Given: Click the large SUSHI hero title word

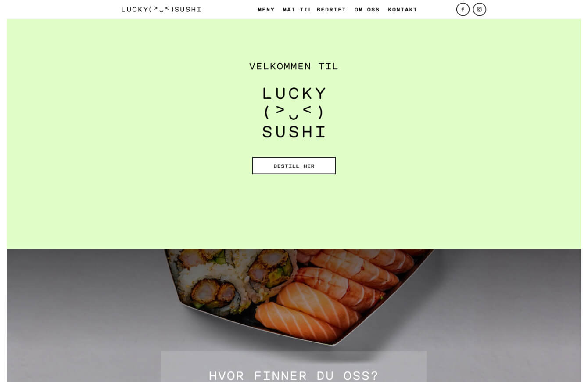Looking at the screenshot, I should (x=294, y=132).
